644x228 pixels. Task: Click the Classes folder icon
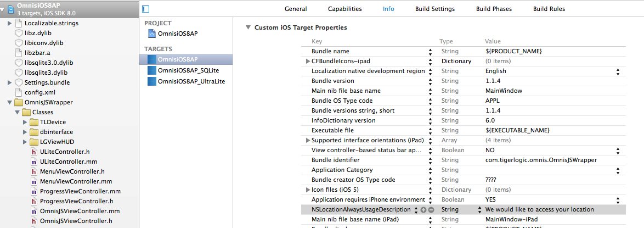(x=26, y=112)
